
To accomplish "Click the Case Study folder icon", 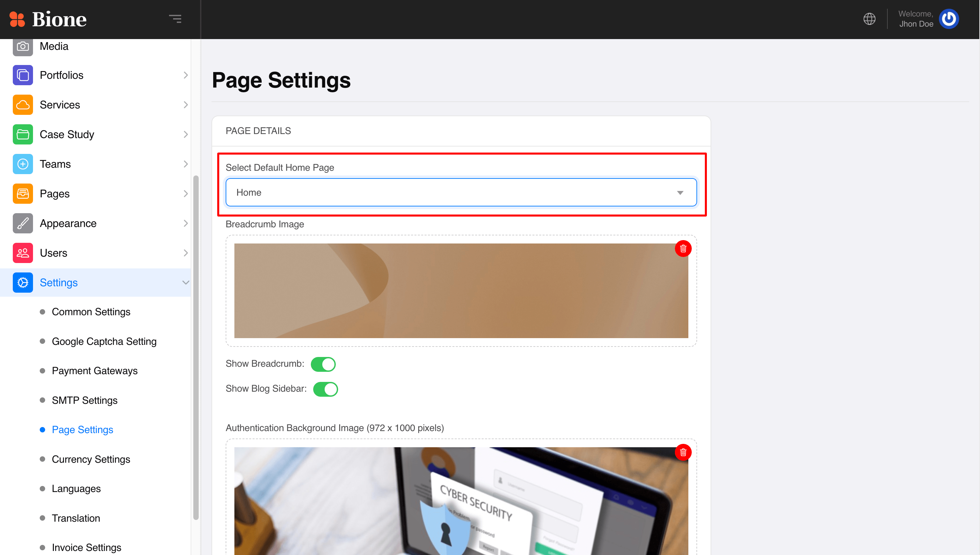I will [23, 135].
